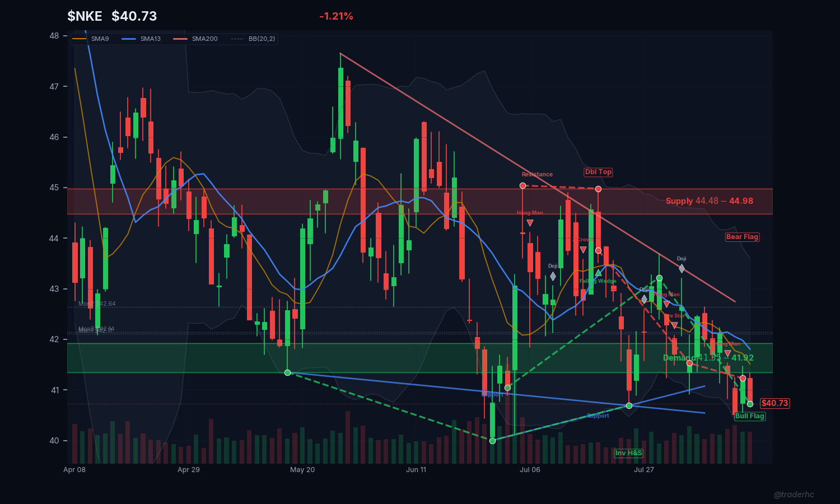840x504 pixels.
Task: Click the Apr 29 date label
Action: 189,470
